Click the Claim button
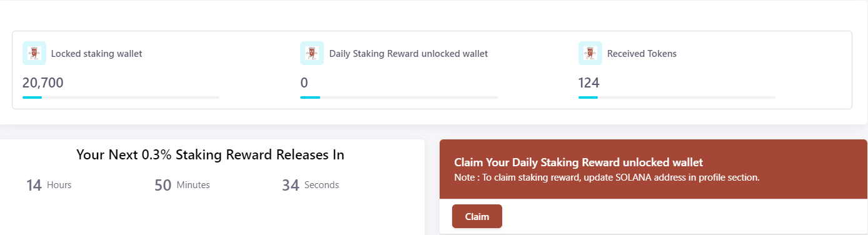 477,216
